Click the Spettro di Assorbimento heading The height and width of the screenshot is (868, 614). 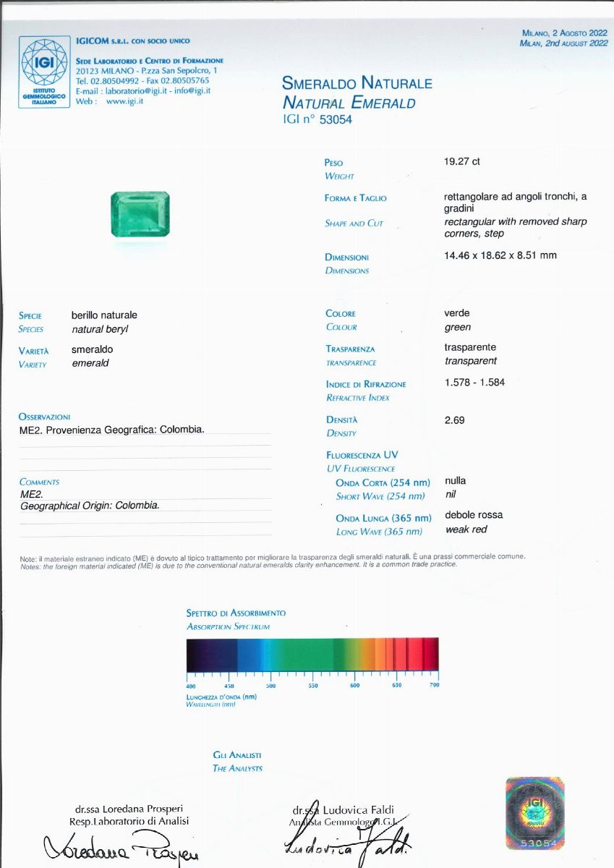tap(236, 613)
